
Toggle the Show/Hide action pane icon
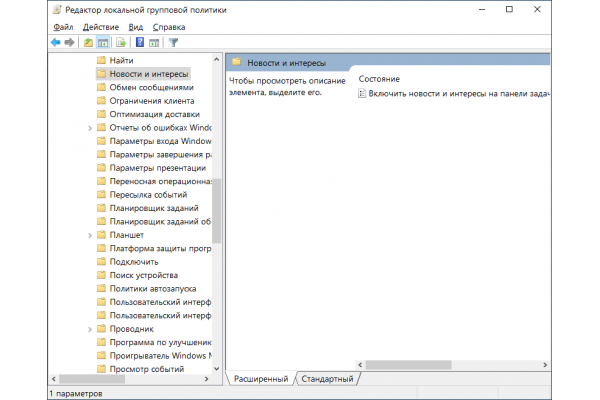154,42
